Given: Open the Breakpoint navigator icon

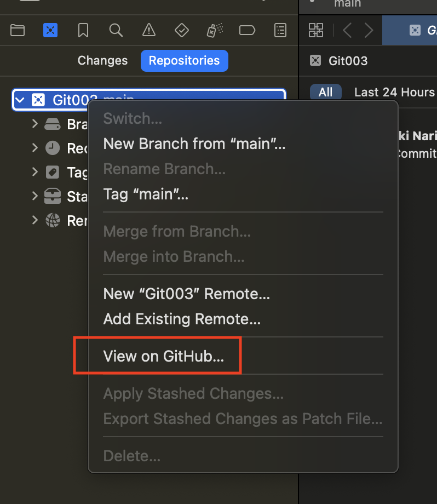Looking at the screenshot, I should 247,31.
